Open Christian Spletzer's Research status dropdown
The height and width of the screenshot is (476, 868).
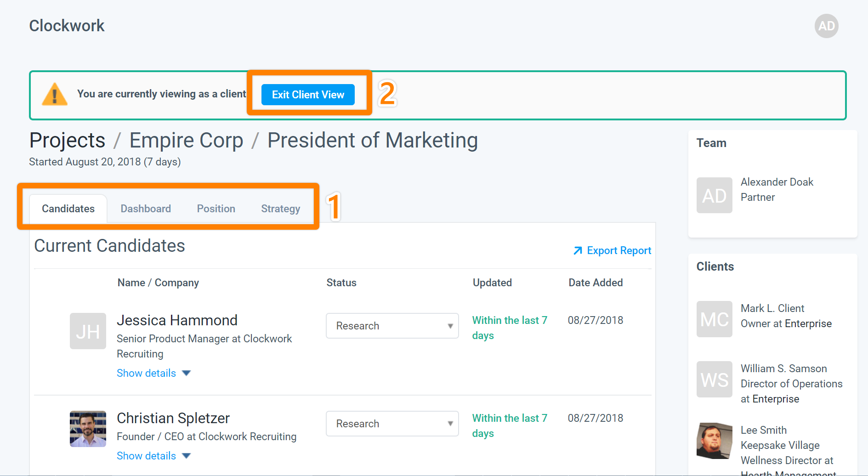391,423
